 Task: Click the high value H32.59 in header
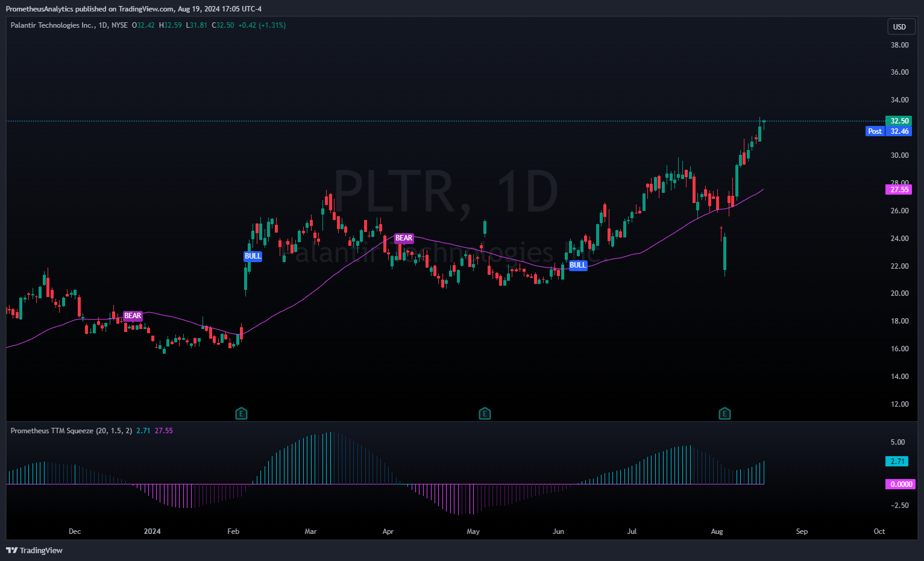[x=171, y=25]
